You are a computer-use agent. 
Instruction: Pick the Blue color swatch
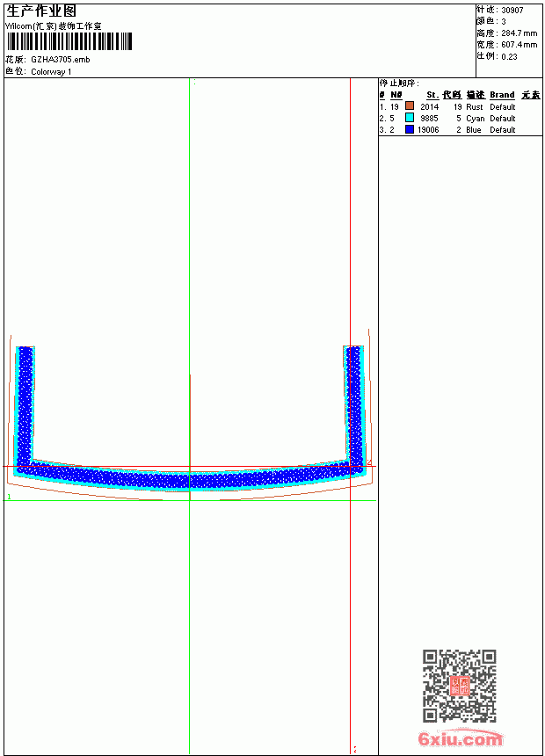point(410,129)
